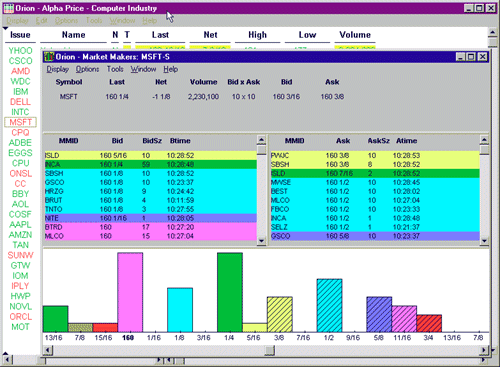500x367 pixels.
Task: Click the chart horizontal scrollbar thumb
Action: tap(270, 350)
